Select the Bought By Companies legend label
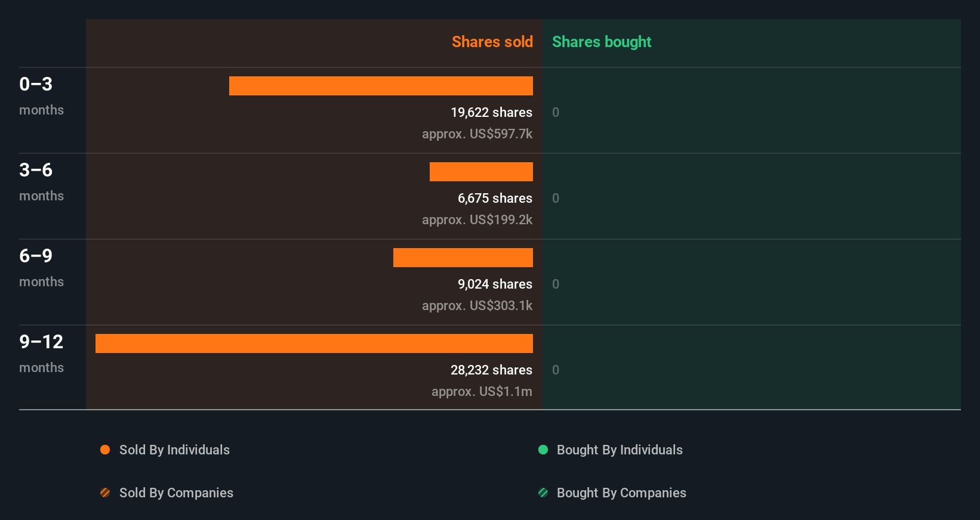The width and height of the screenshot is (980, 520). (621, 493)
